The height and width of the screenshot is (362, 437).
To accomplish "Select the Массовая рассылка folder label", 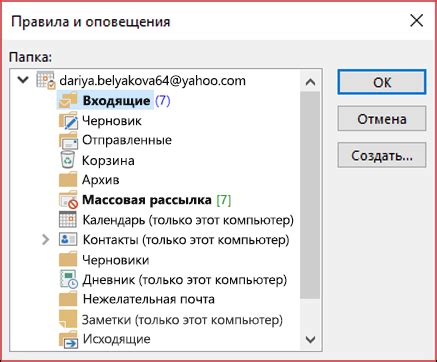I will [x=147, y=200].
